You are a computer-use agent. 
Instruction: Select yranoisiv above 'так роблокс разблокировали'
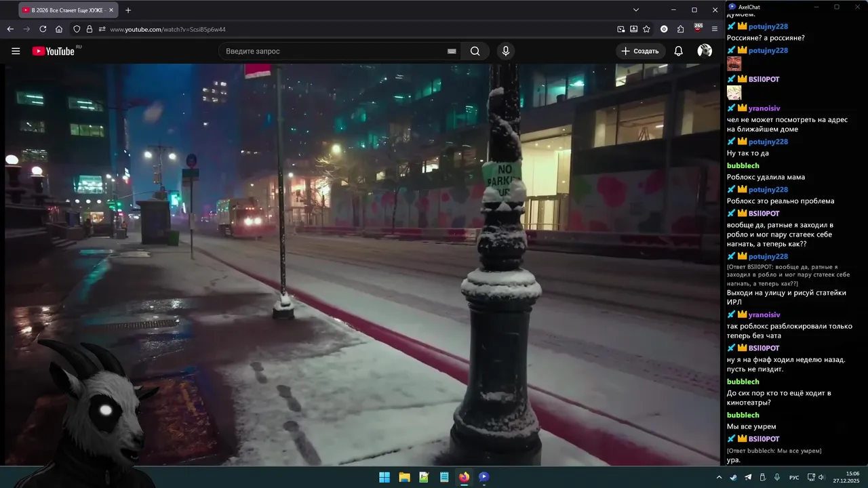pyautogui.click(x=764, y=314)
